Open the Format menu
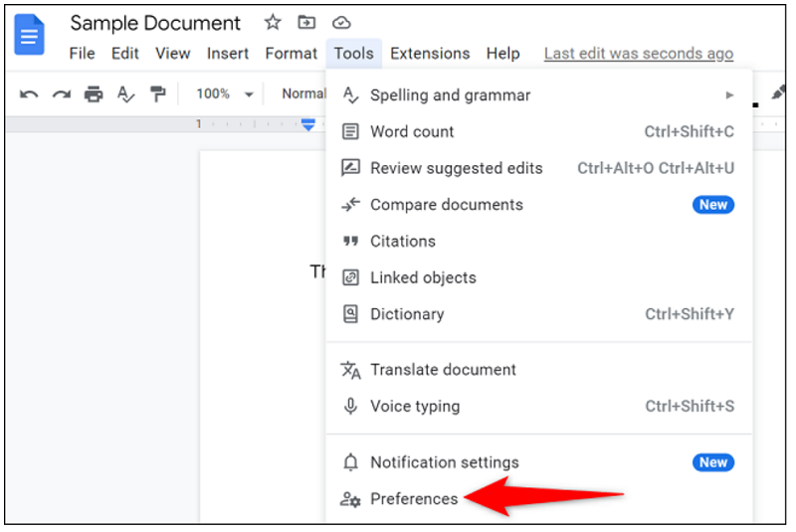Viewport: 796px width, 532px height. click(291, 54)
